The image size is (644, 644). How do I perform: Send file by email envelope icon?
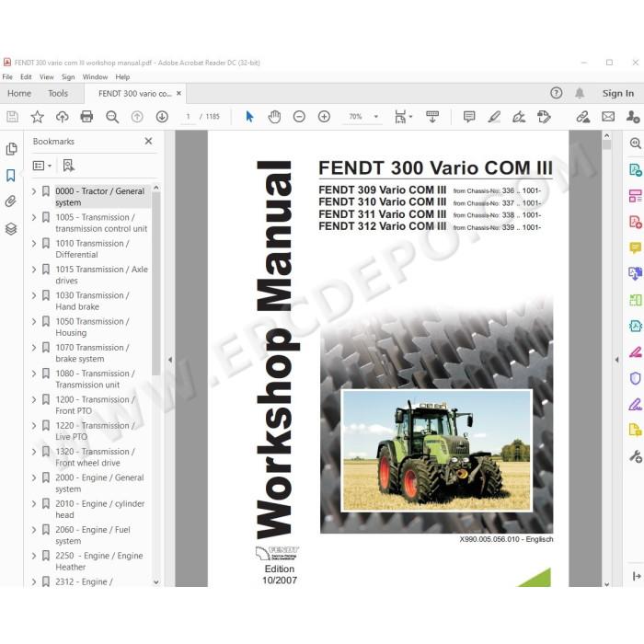click(x=608, y=117)
